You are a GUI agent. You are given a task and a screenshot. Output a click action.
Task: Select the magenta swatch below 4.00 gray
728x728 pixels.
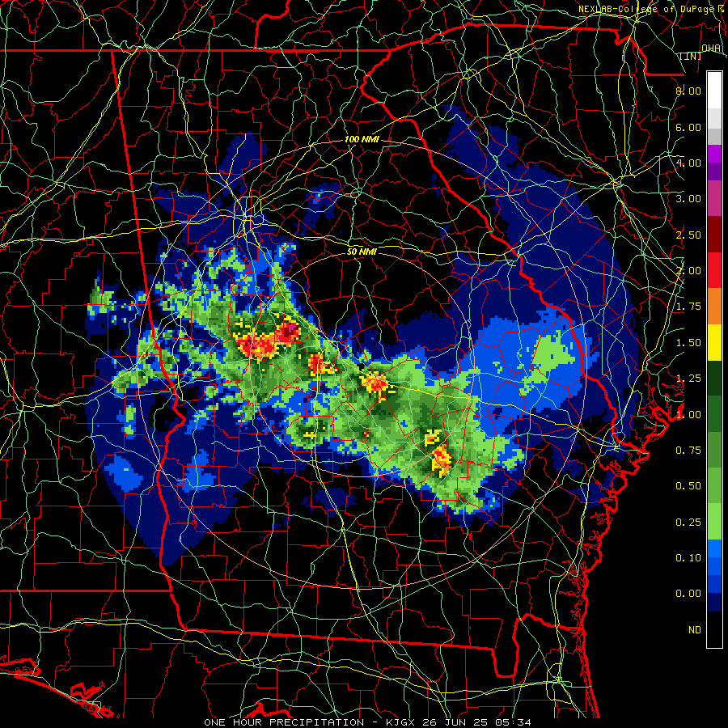(x=714, y=154)
